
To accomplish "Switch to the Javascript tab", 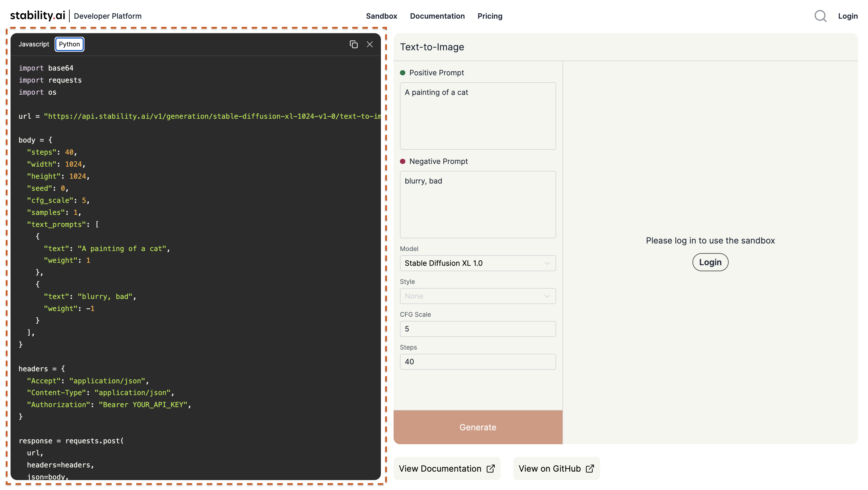I will [x=34, y=43].
